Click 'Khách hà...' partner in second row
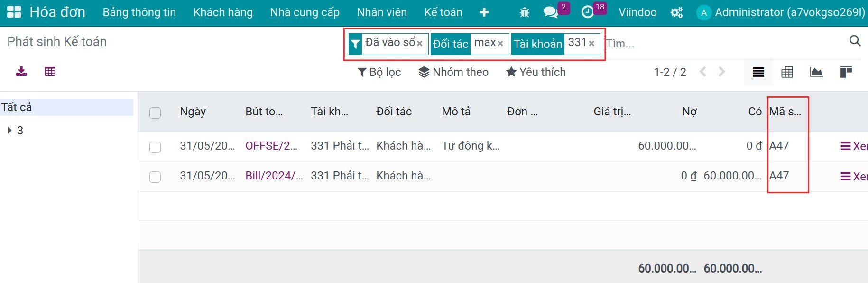This screenshot has width=868, height=283. (404, 176)
